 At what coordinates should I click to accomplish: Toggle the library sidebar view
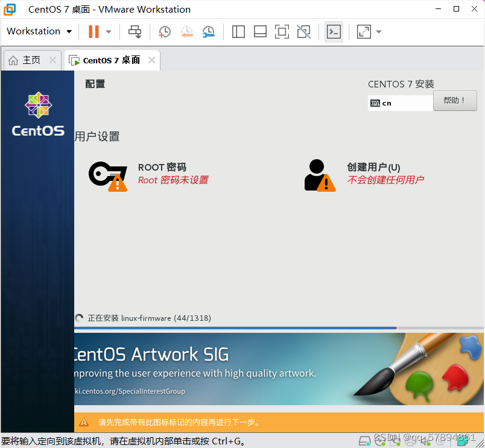238,31
